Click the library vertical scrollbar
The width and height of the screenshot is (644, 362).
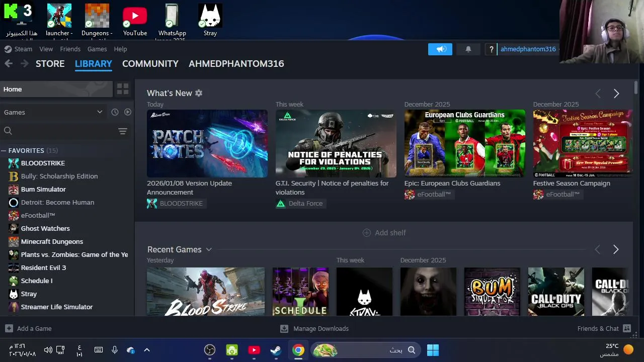pos(636,87)
